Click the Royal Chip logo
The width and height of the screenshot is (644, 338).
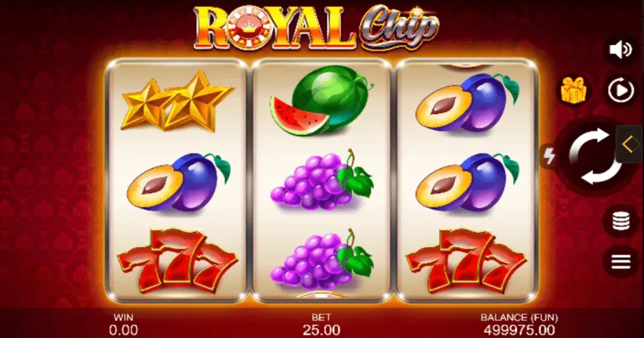316,27
